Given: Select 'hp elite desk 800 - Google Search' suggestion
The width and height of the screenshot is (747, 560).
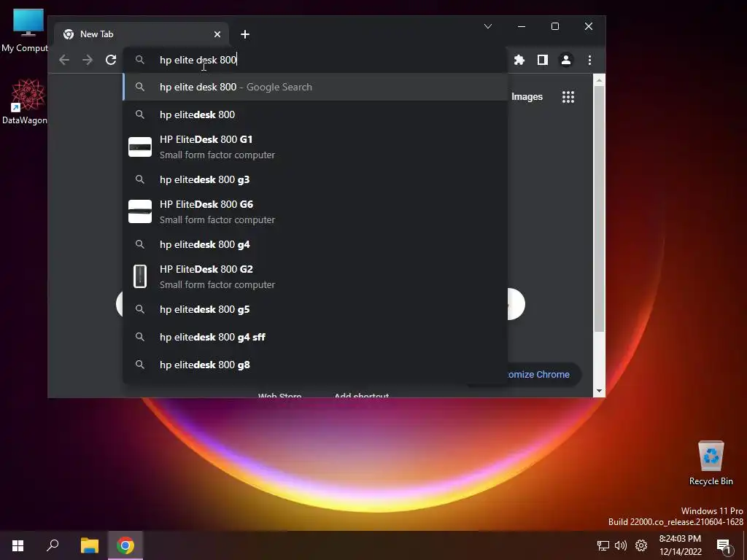Looking at the screenshot, I should coord(315,87).
